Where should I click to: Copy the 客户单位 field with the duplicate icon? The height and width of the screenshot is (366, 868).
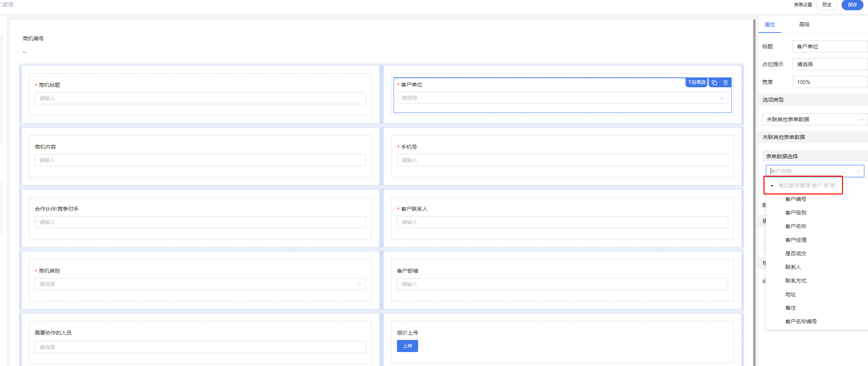click(714, 83)
